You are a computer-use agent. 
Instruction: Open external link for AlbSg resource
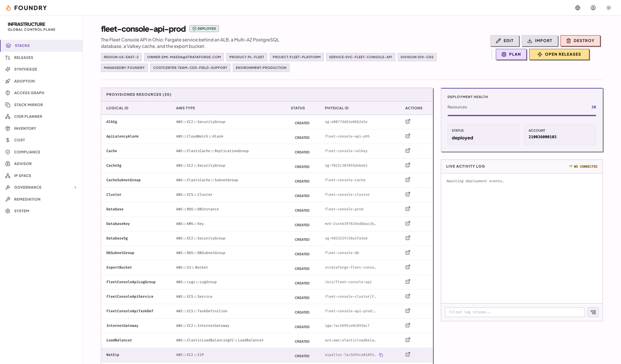pyautogui.click(x=408, y=122)
